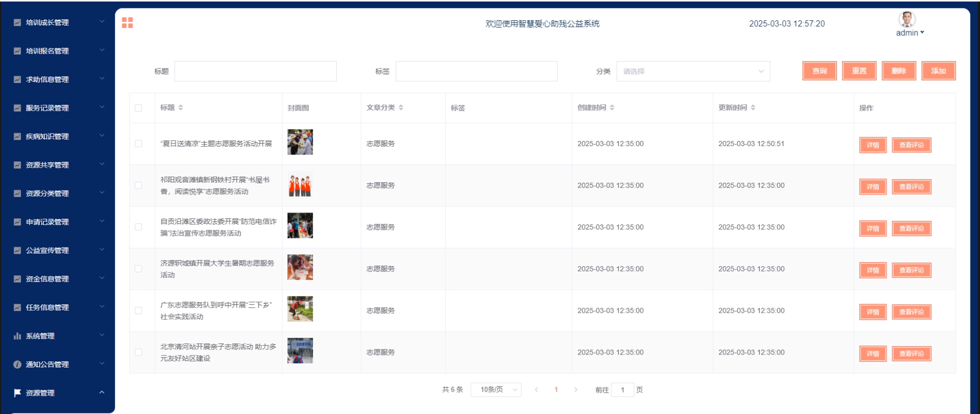Tick the checkbox for 自贡沿滩区 article
Image resolution: width=980 pixels, height=414 pixels.
(138, 227)
